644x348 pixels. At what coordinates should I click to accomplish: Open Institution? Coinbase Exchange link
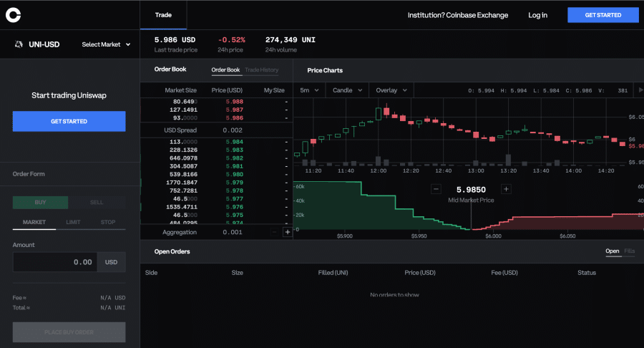pos(457,15)
